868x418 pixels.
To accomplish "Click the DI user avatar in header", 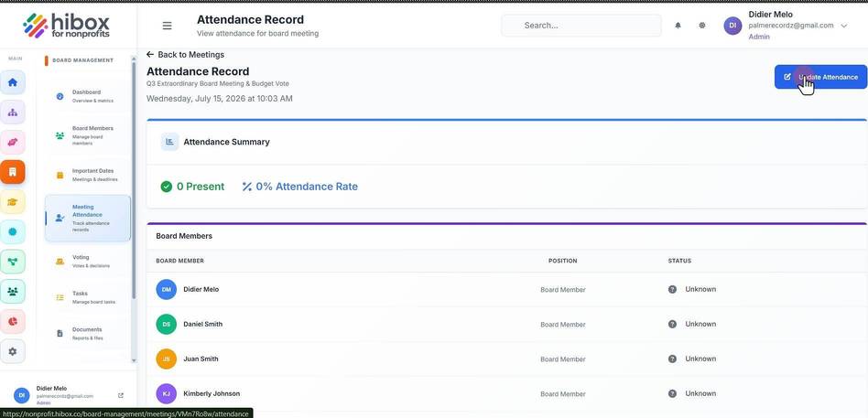I will [732, 26].
